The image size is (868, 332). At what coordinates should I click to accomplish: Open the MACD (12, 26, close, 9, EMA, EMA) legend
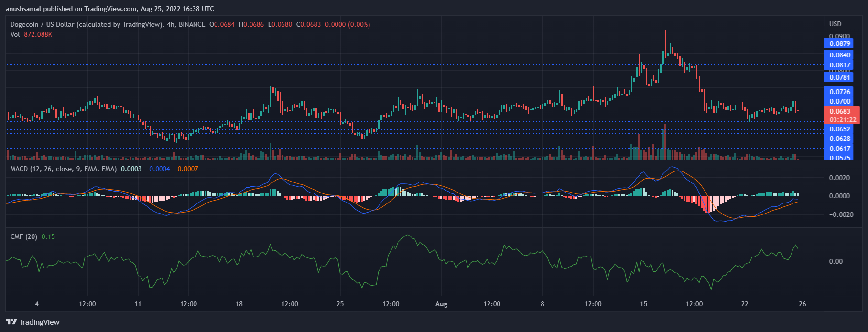click(x=64, y=169)
